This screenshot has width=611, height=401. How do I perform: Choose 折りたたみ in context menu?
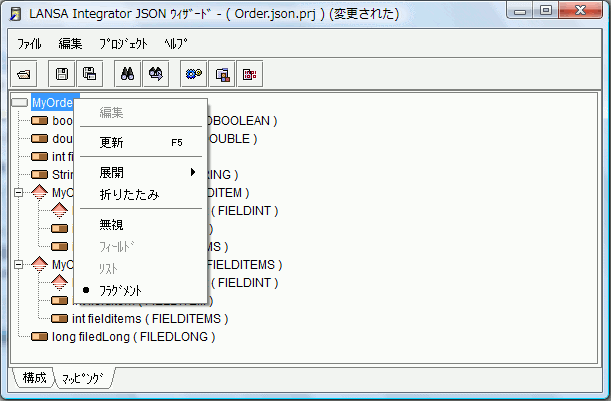[140, 194]
